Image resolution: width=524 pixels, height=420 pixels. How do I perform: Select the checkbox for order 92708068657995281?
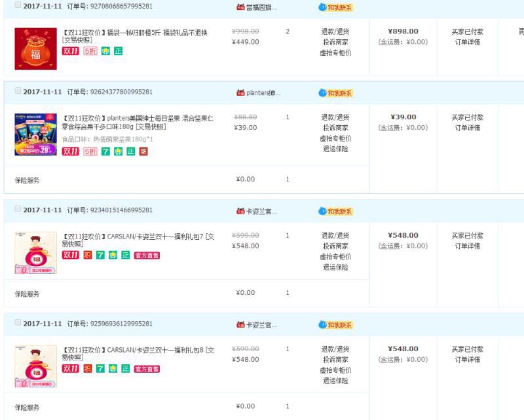point(18,5)
